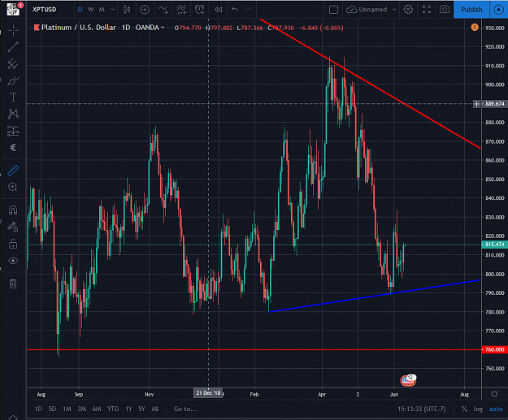Toggle magnet mode for drawings

click(13, 210)
